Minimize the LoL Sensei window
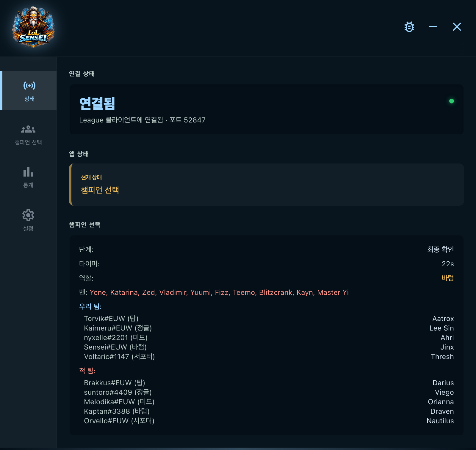Screen dimensions: 476x450 tap(433, 27)
